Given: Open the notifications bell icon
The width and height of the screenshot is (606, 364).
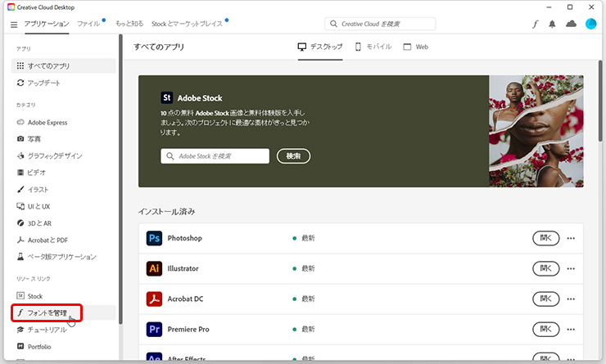Looking at the screenshot, I should [x=554, y=25].
